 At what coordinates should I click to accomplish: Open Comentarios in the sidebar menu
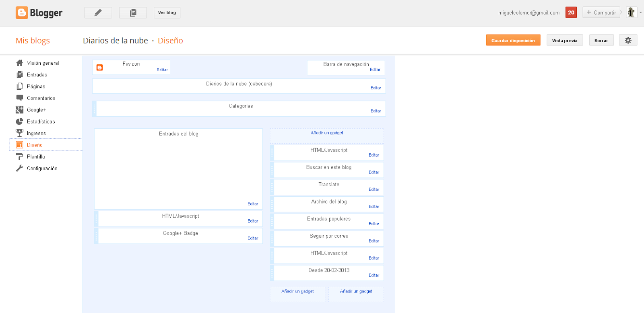click(41, 98)
